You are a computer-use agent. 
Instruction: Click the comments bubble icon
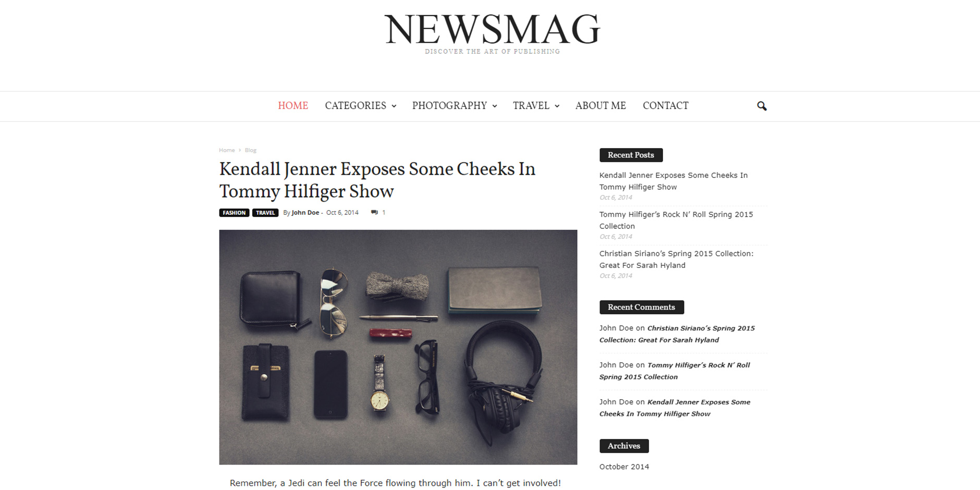tap(374, 212)
